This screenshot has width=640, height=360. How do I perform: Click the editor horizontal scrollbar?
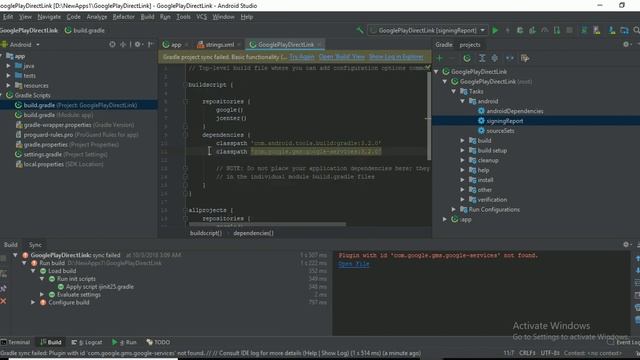267,224
